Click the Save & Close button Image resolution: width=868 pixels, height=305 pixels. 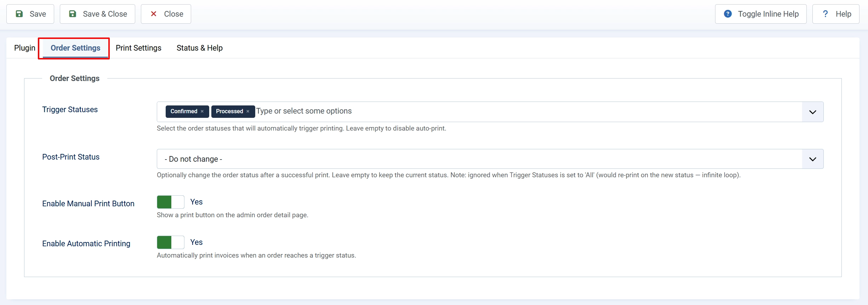pos(97,14)
